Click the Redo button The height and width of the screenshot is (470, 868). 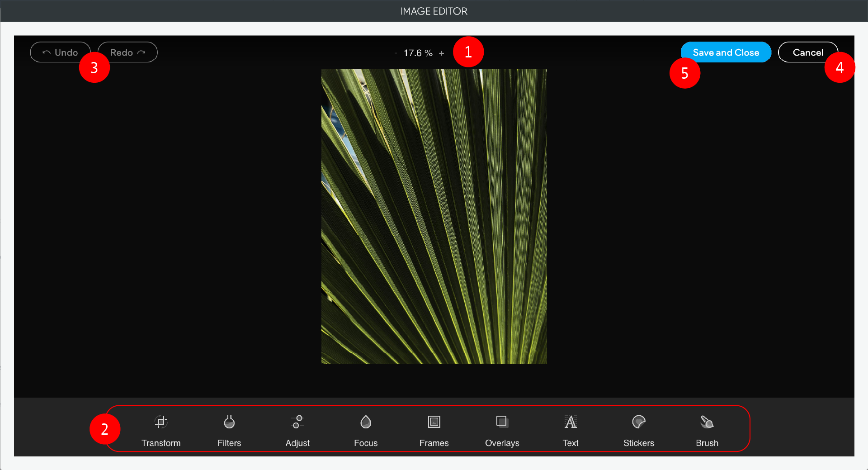coord(127,52)
